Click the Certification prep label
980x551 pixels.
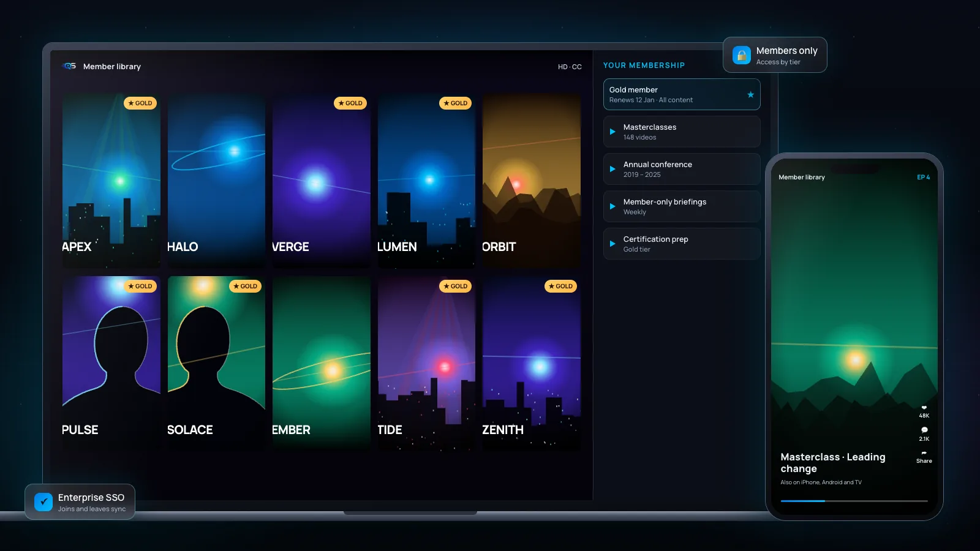[x=655, y=239]
